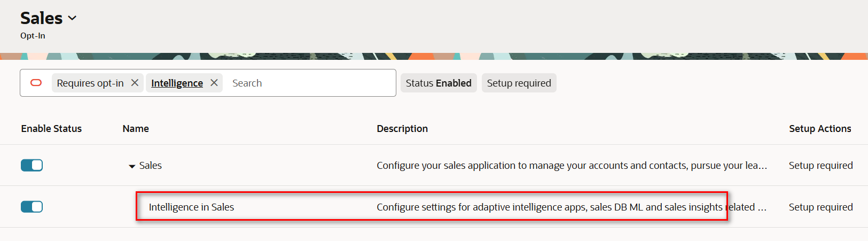Toggle the Intelligence in Sales switch

(x=32, y=207)
